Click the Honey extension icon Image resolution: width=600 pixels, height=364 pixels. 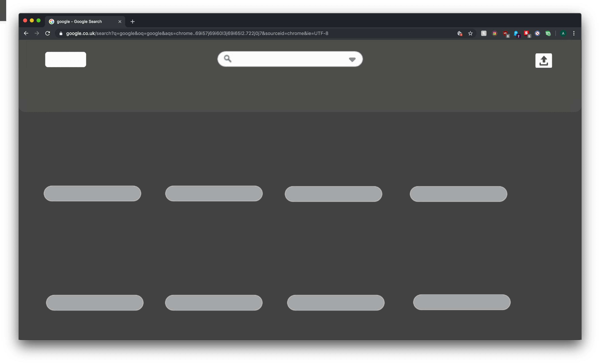point(484,33)
